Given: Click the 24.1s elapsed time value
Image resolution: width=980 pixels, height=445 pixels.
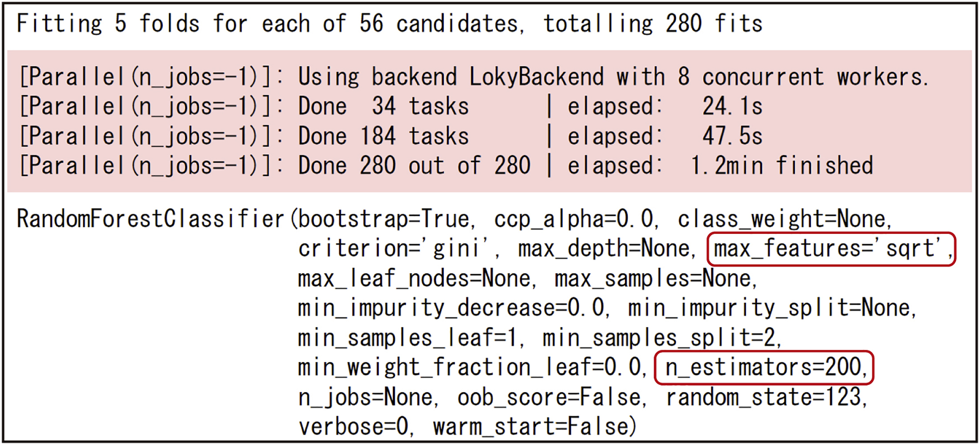Looking at the screenshot, I should 732,106.
